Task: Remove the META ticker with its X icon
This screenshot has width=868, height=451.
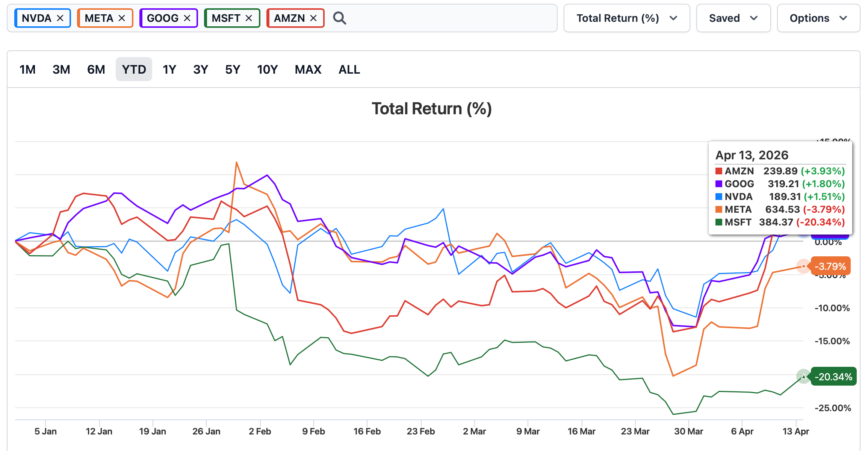Action: click(x=122, y=18)
